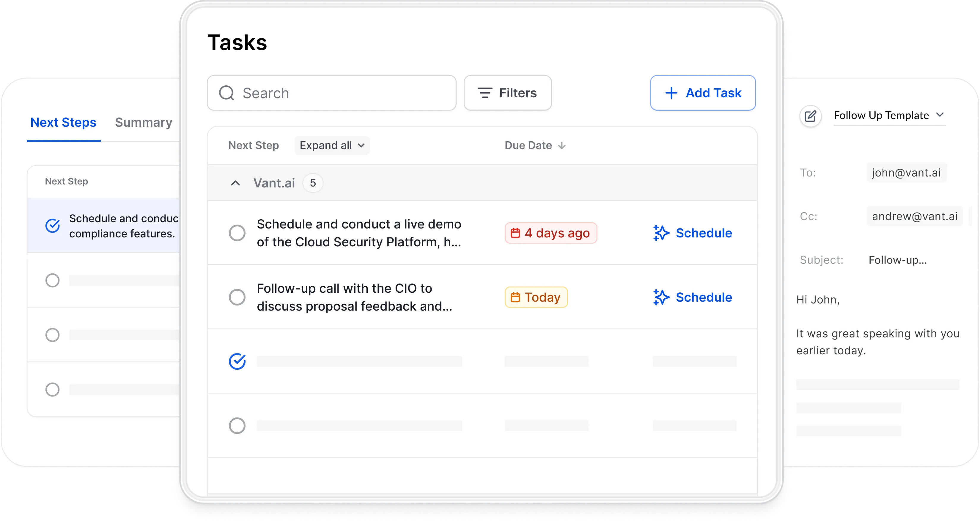The height and width of the screenshot is (523, 980).
Task: Switch to the Summary tab
Action: (144, 123)
